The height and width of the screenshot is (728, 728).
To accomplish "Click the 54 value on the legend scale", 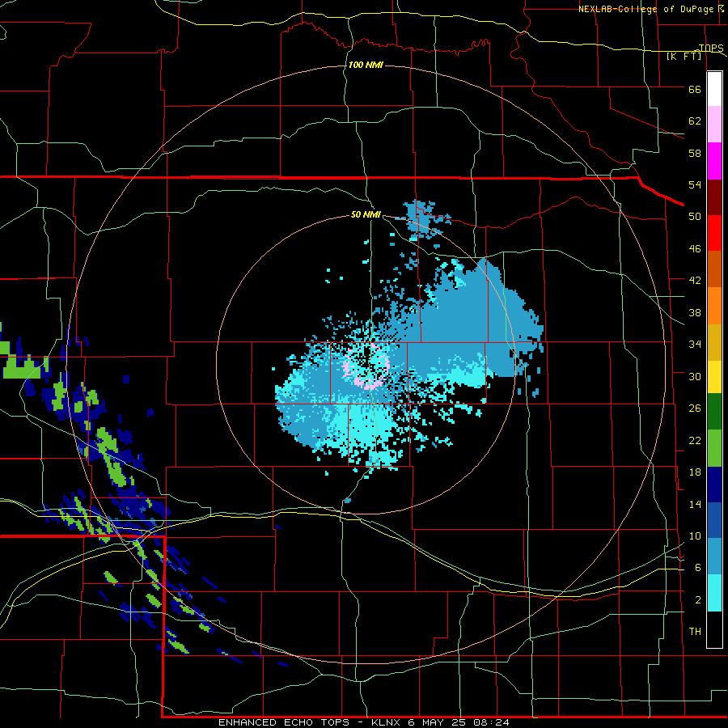I will (x=695, y=184).
